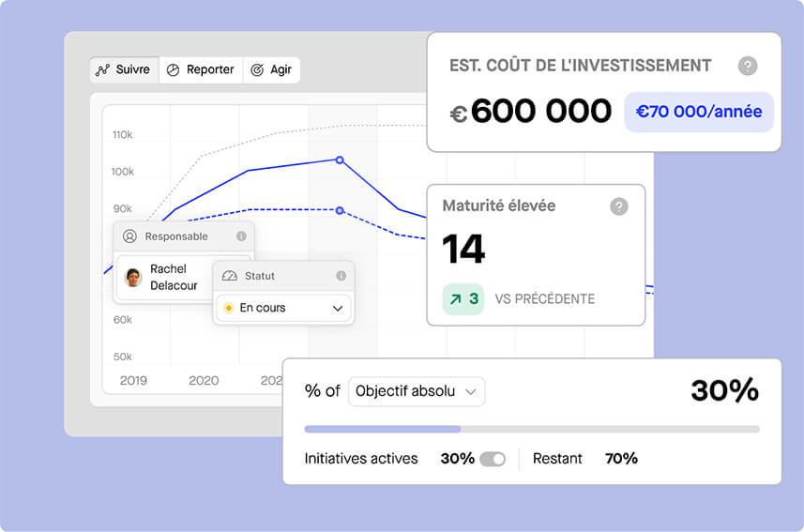Click help icon beside Maturité élevée
This screenshot has width=804, height=532.
pos(618,206)
